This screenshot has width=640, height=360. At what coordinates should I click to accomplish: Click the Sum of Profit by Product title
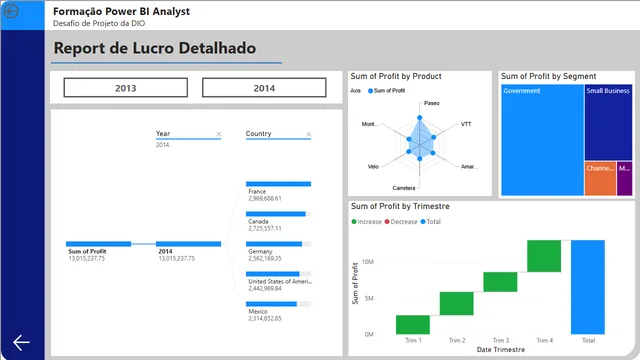point(396,76)
